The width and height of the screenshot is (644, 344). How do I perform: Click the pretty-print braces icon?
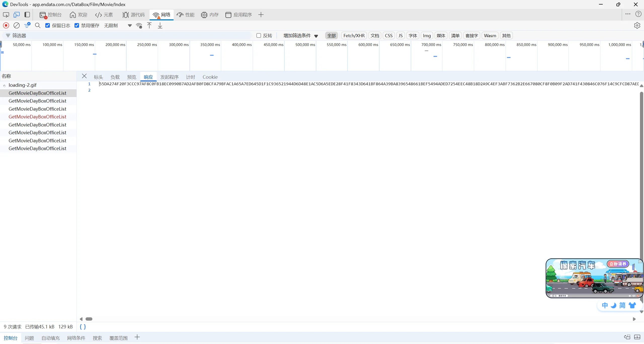tap(83, 327)
